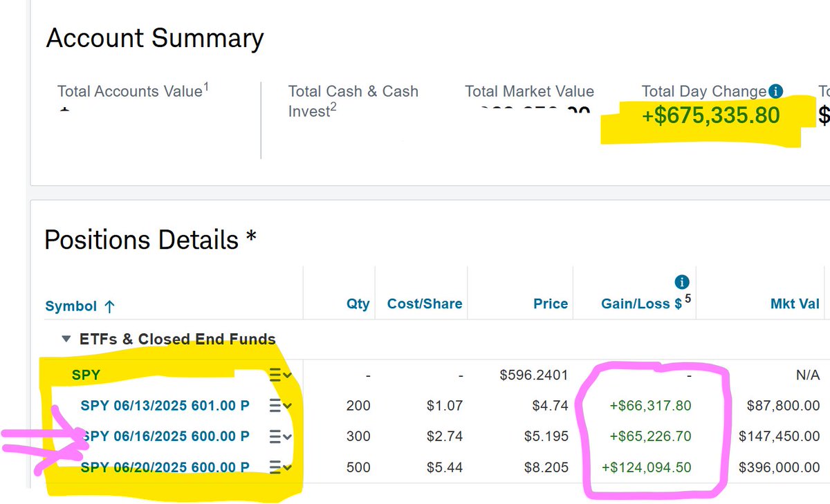Select the $8.205 price cell
The height and width of the screenshot is (504, 830).
[548, 467]
